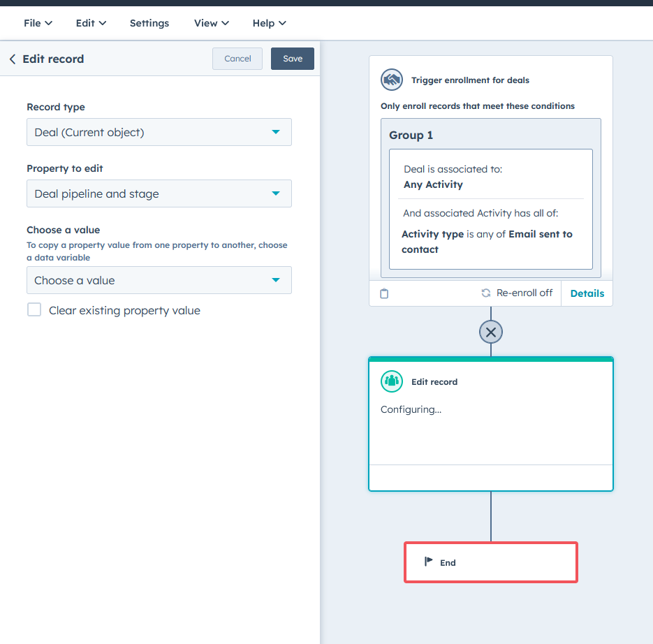Open the Settings menu
Viewport: 653px width, 644px height.
(149, 23)
